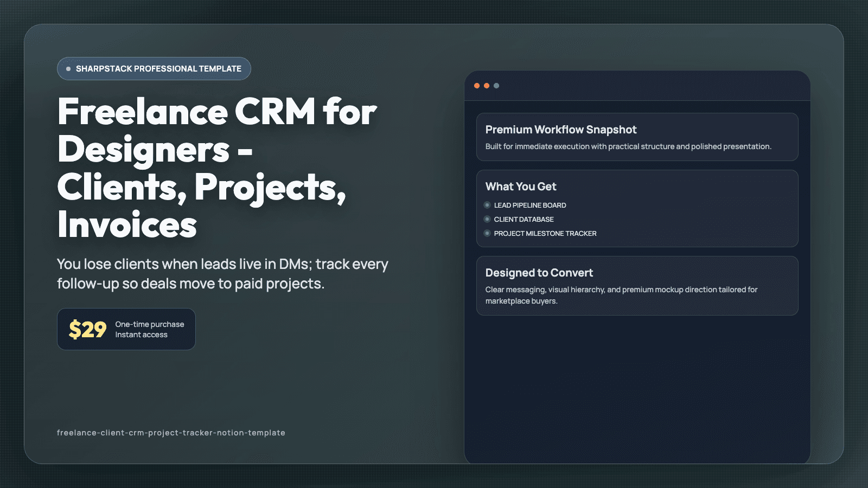Viewport: 868px width, 488px height.
Task: Open the browser window title bar
Action: [637, 86]
